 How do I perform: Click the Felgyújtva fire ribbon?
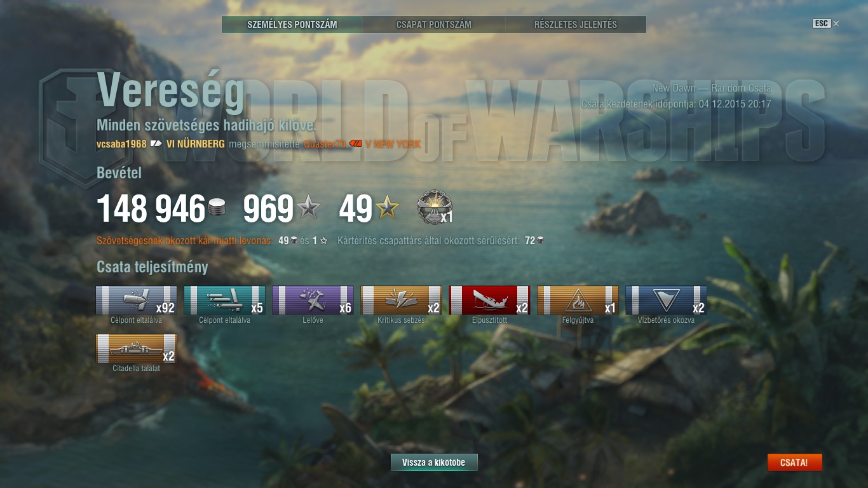coord(578,301)
